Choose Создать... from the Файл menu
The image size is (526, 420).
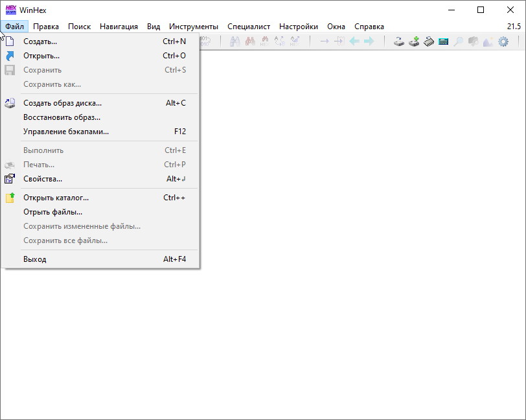point(100,41)
